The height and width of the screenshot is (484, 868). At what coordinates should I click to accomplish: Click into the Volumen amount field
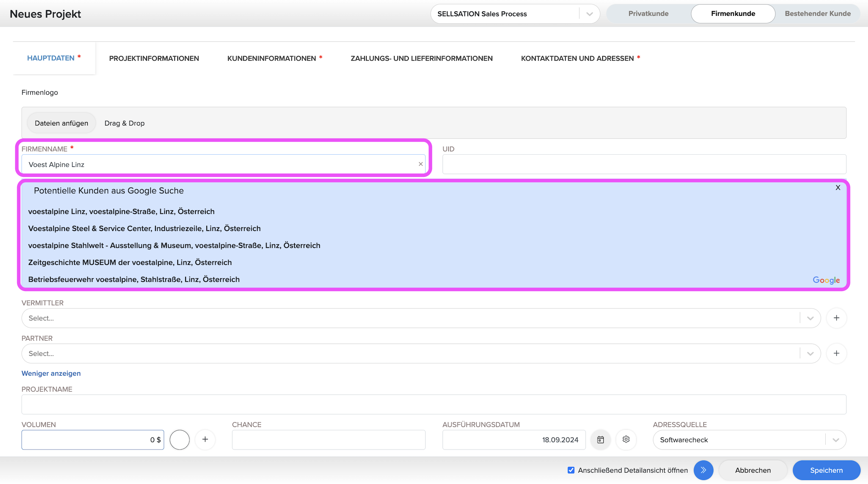[93, 440]
